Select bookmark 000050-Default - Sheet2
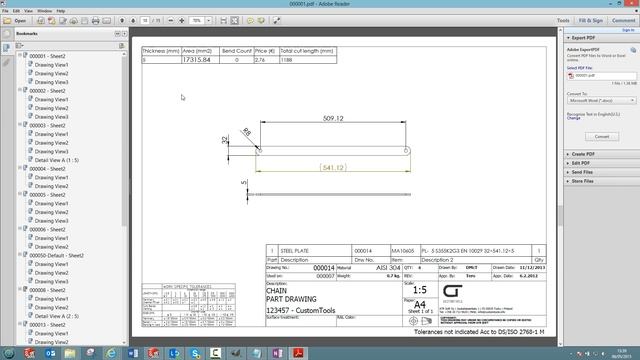 [56, 256]
